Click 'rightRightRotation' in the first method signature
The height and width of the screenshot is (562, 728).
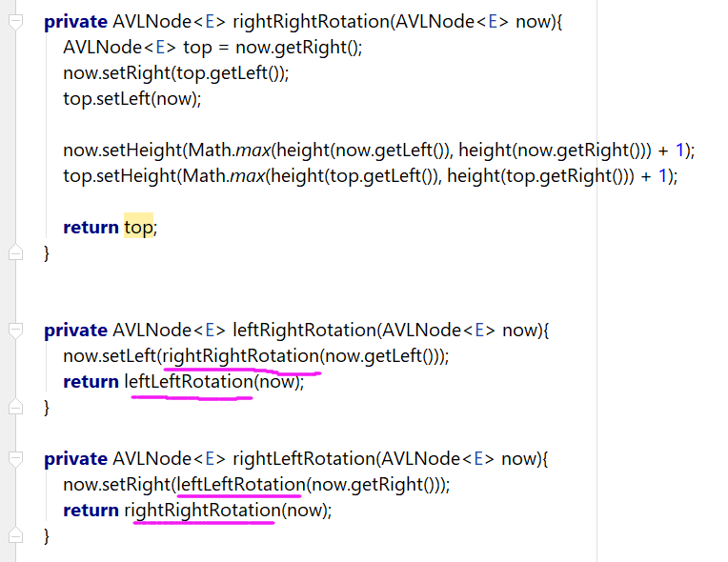pyautogui.click(x=311, y=22)
